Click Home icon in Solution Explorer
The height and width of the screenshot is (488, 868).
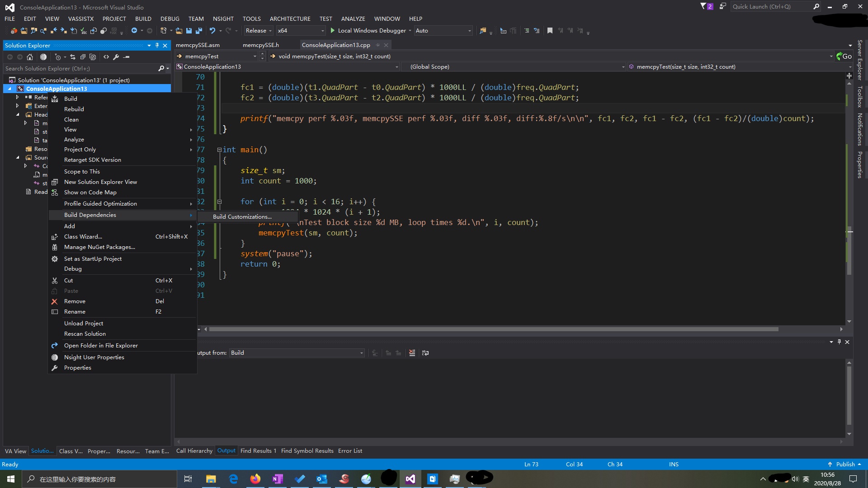(30, 57)
